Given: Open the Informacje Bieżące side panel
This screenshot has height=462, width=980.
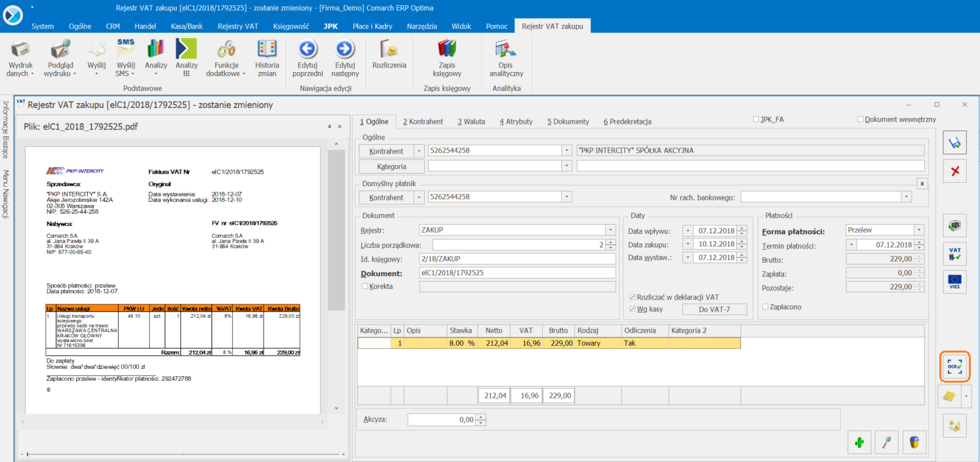Looking at the screenshot, I should click(5, 129).
